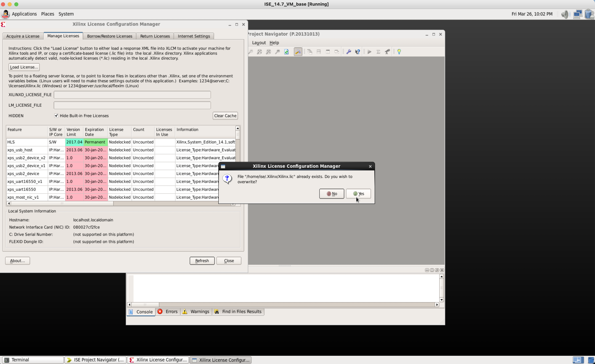Open the Find in Files Results tab

pos(238,312)
